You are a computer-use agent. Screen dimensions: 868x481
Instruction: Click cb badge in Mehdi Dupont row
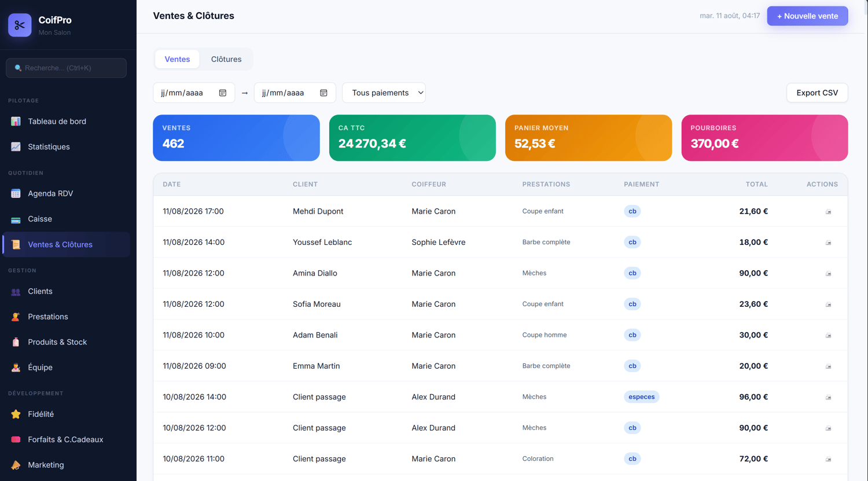pyautogui.click(x=632, y=211)
